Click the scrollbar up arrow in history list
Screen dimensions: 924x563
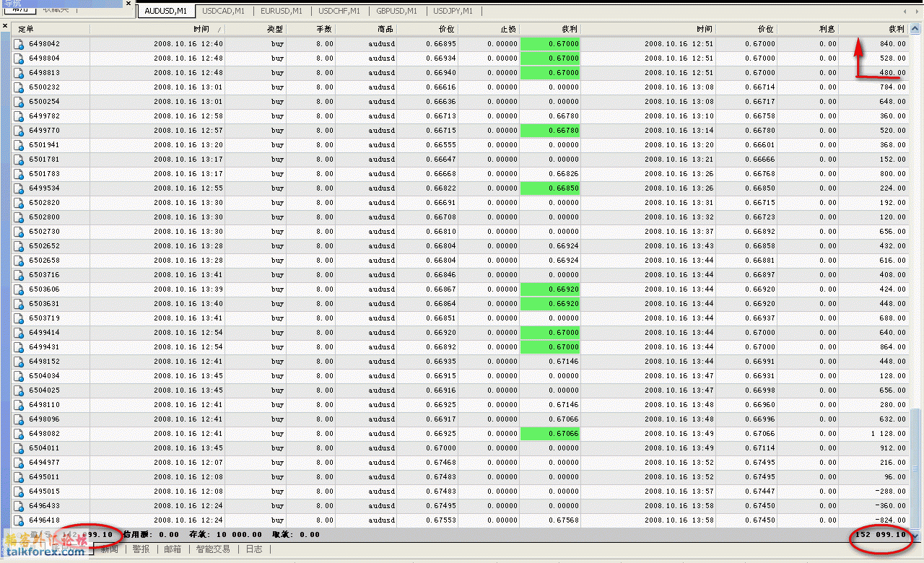[915, 29]
